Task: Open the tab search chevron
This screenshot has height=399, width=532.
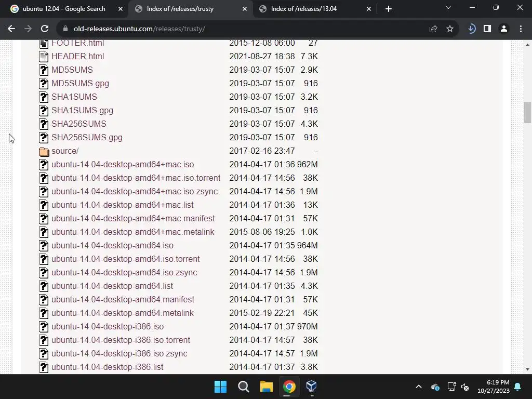Action: point(448,7)
